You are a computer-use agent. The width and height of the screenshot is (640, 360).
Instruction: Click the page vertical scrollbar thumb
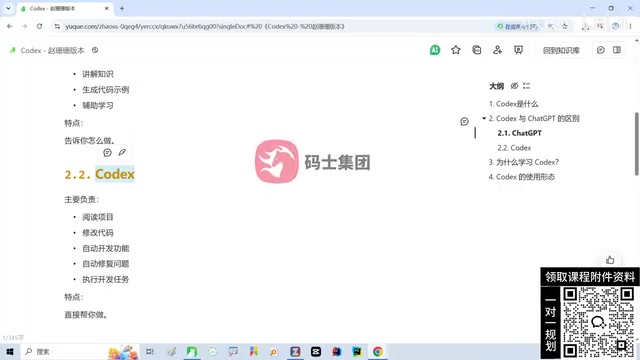[x=637, y=144]
